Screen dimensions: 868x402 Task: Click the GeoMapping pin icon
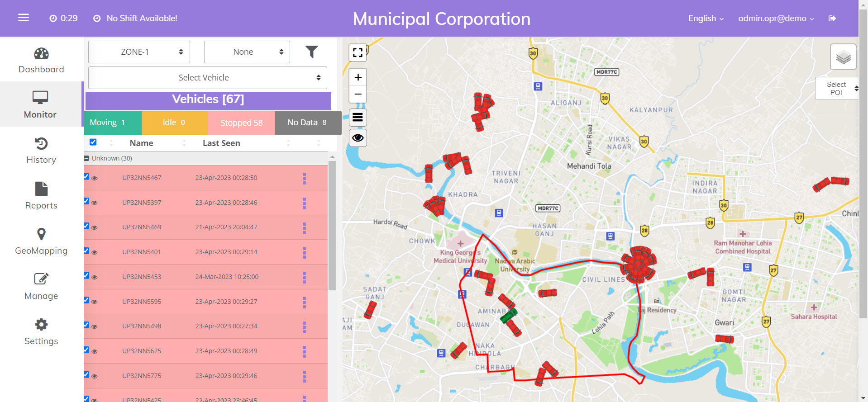[41, 234]
